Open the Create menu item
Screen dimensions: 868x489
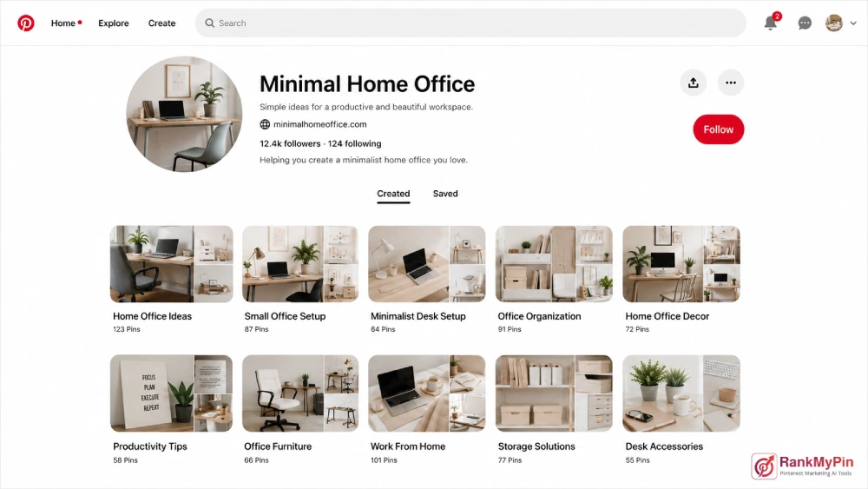[161, 23]
